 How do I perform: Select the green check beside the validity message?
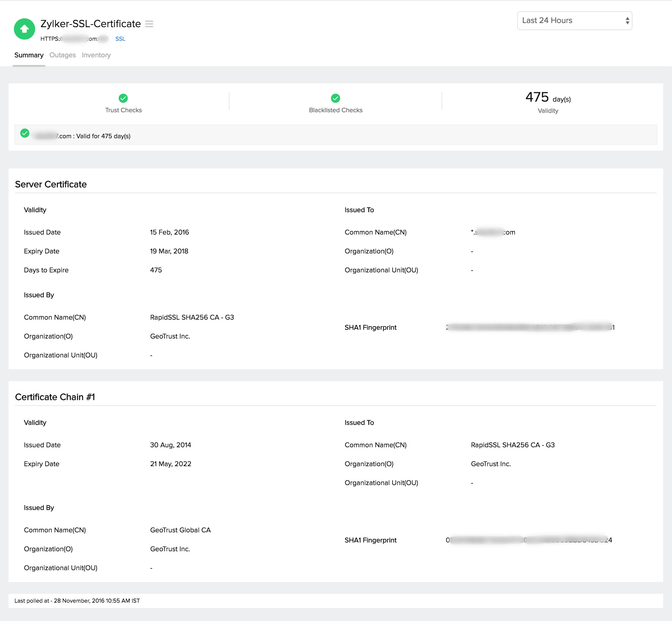pos(25,134)
